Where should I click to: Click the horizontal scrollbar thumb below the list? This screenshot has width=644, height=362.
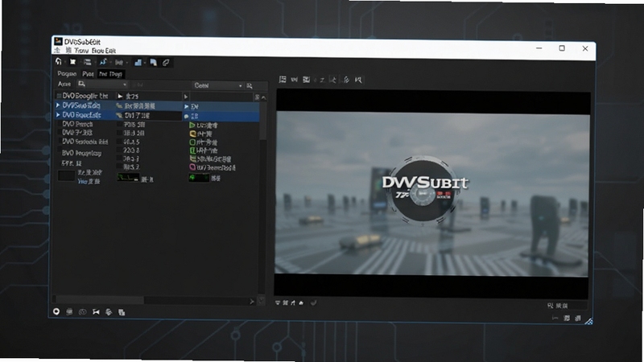100,300
